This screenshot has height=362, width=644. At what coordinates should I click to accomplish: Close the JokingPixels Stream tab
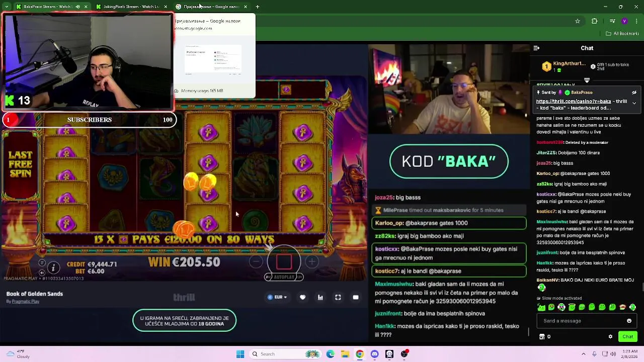tap(166, 7)
